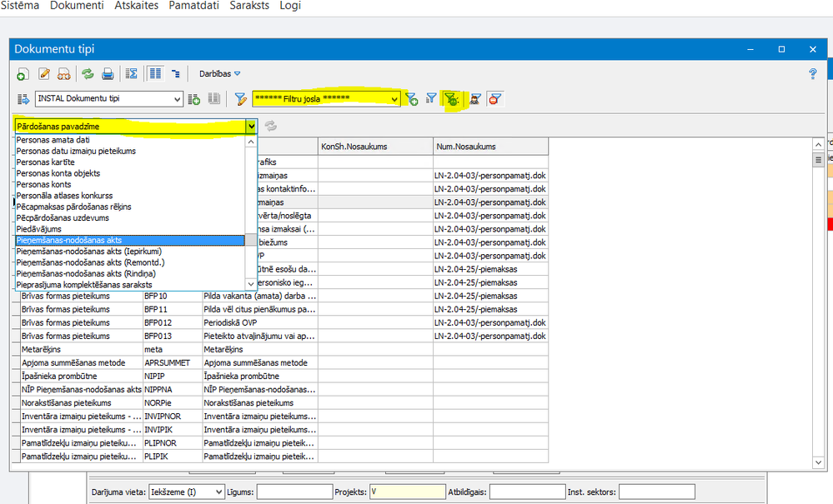
Task: Select Pieņemšanas-nodošanas akts (Remontd.) list option
Action: pyautogui.click(x=89, y=262)
